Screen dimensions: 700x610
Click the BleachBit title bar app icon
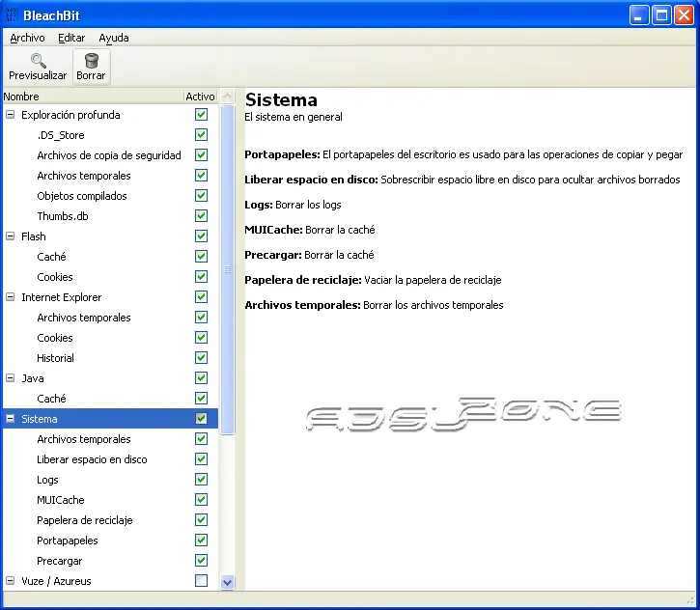tap(12, 15)
